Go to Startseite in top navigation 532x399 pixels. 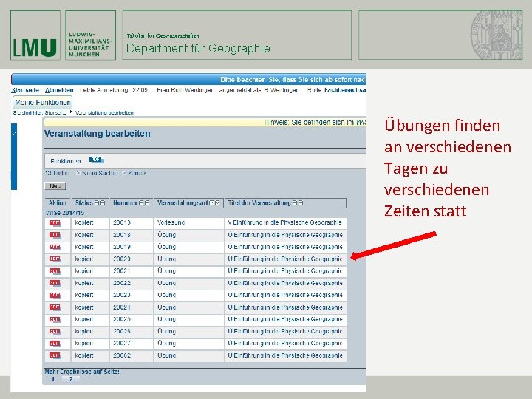tap(25, 90)
